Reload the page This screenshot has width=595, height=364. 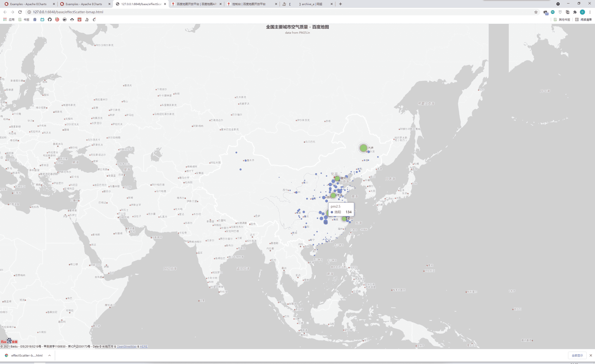(x=20, y=12)
